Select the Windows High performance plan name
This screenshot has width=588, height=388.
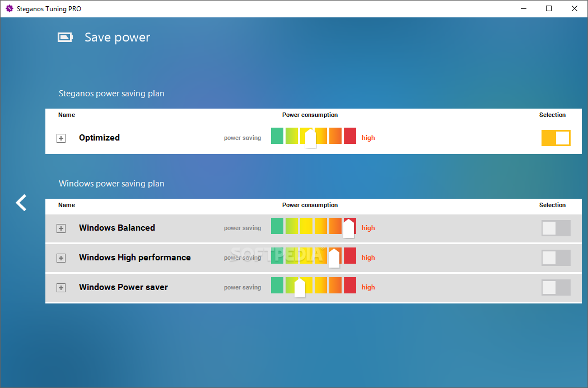click(135, 258)
